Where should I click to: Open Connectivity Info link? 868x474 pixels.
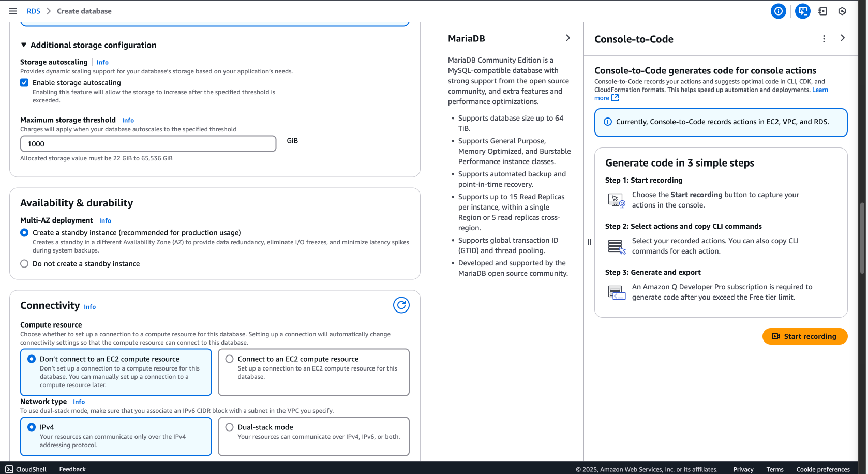90,307
